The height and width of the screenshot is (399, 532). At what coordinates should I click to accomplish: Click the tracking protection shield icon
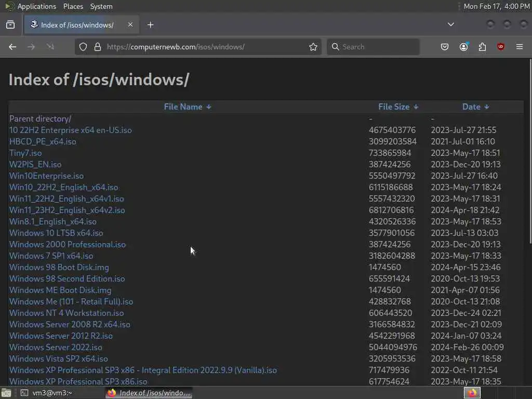(83, 47)
